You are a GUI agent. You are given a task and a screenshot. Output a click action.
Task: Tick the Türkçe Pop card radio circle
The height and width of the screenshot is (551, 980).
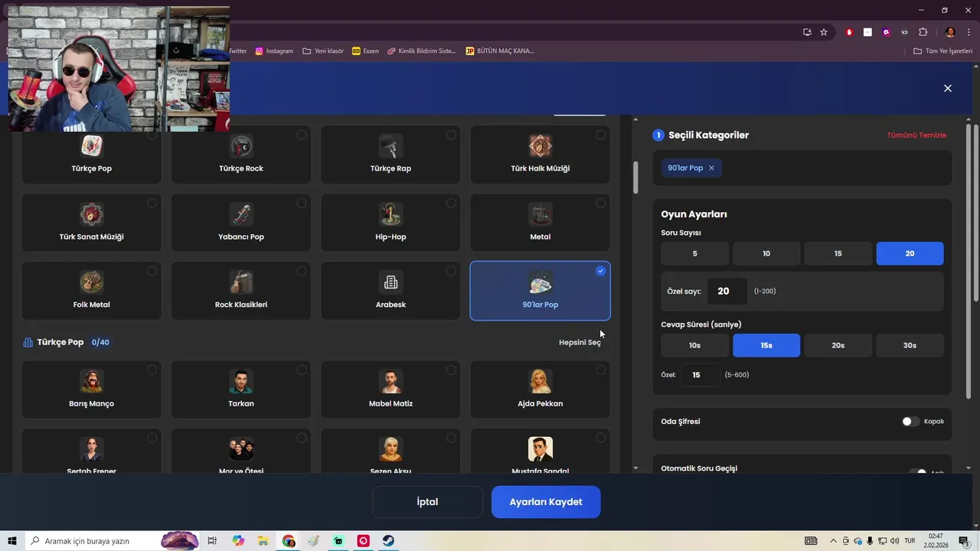coord(152,135)
